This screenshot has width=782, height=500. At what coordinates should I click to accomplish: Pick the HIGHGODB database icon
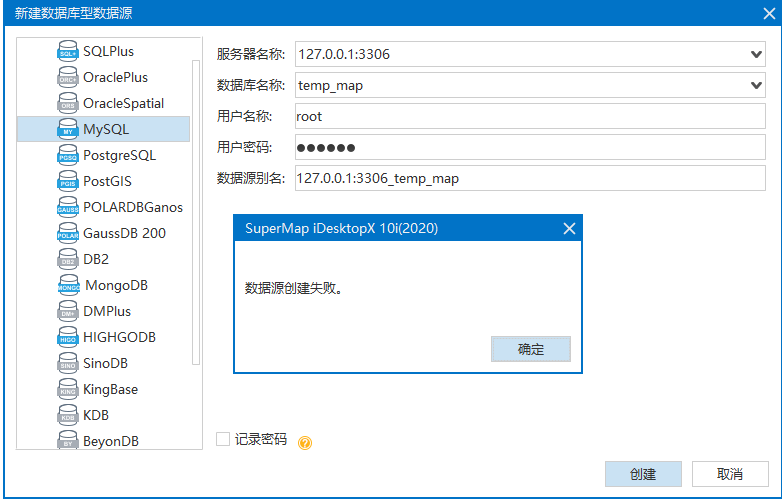tap(68, 337)
